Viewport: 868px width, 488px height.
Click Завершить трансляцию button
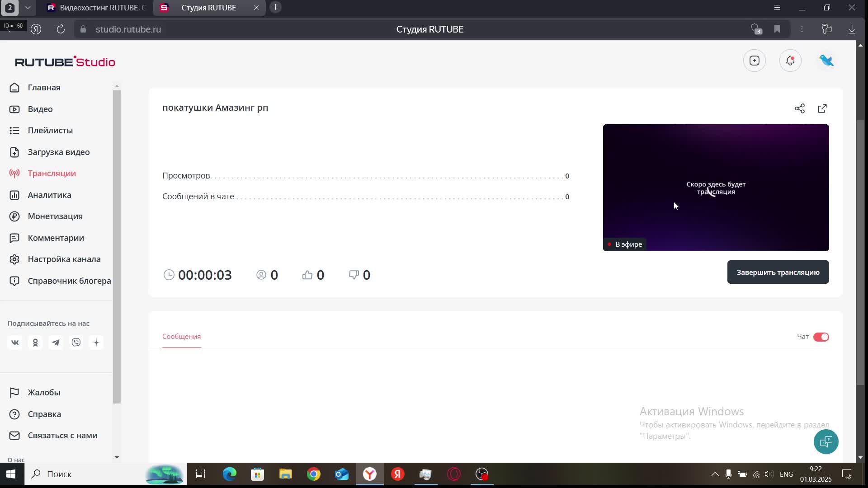tap(778, 272)
